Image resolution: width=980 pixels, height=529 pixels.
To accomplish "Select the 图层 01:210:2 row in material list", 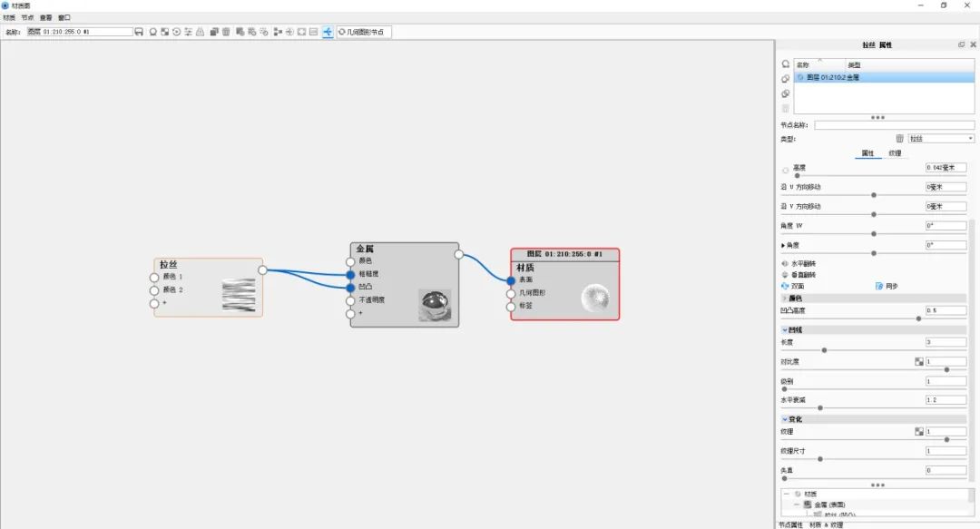I will click(884, 77).
